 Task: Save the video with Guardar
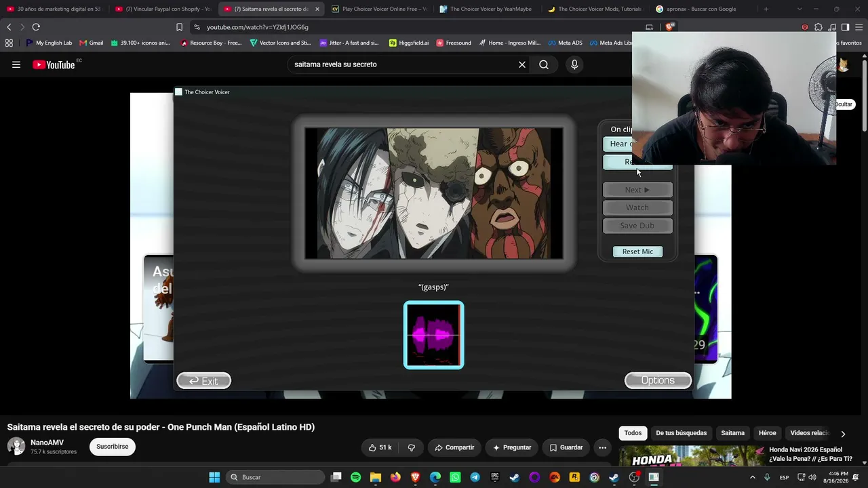(x=566, y=447)
